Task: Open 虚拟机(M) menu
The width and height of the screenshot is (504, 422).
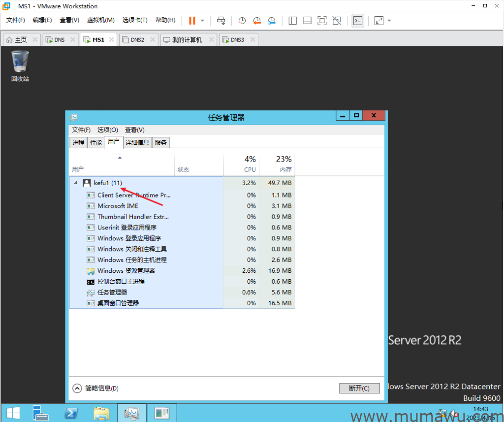Action: [100, 20]
